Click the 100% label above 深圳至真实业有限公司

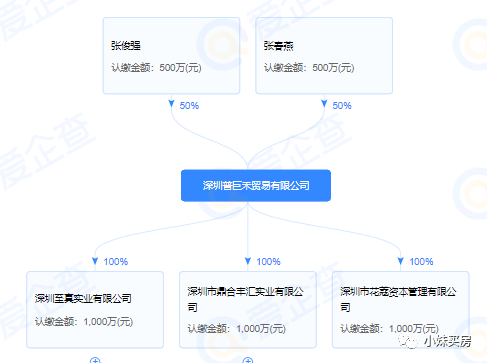click(115, 262)
